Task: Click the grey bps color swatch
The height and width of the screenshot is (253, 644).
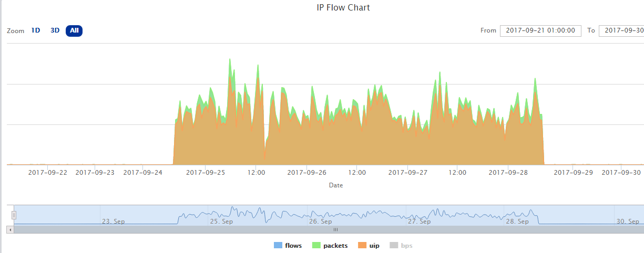Action: point(394,246)
